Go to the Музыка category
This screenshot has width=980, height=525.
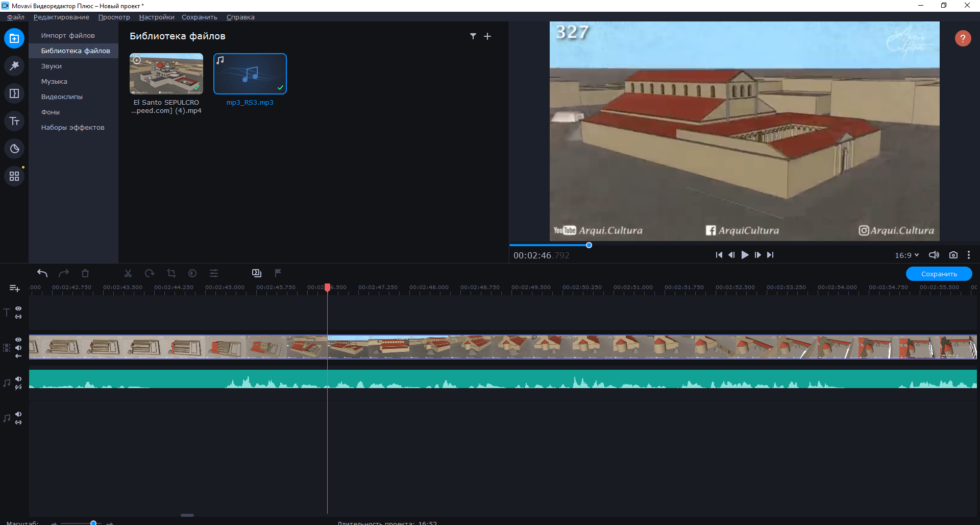(x=73, y=81)
